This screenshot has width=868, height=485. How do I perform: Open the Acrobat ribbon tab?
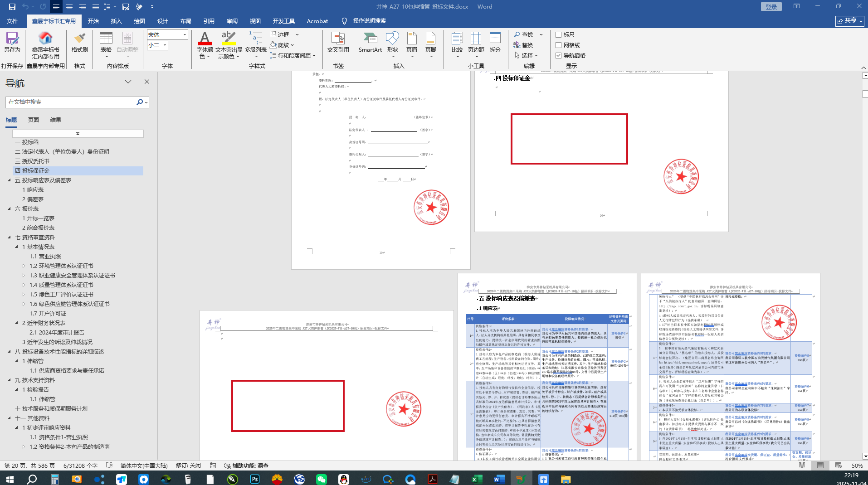317,21
